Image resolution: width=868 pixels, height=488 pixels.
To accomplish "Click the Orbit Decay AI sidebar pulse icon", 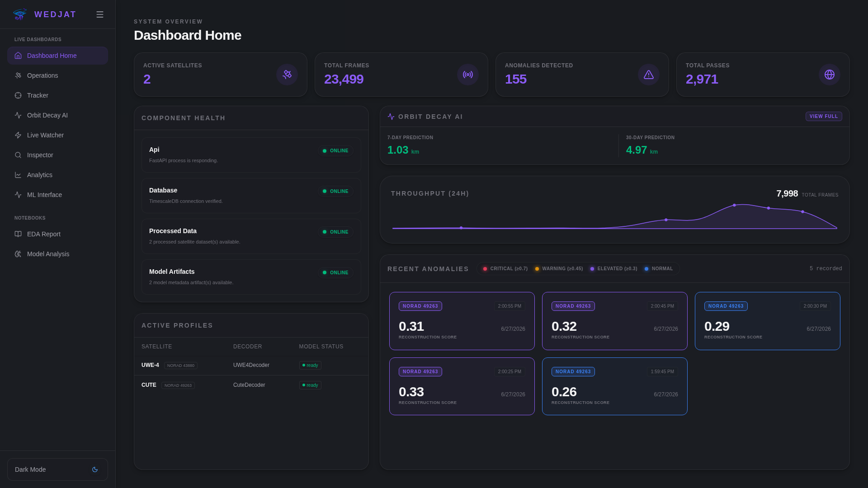I will tap(18, 115).
